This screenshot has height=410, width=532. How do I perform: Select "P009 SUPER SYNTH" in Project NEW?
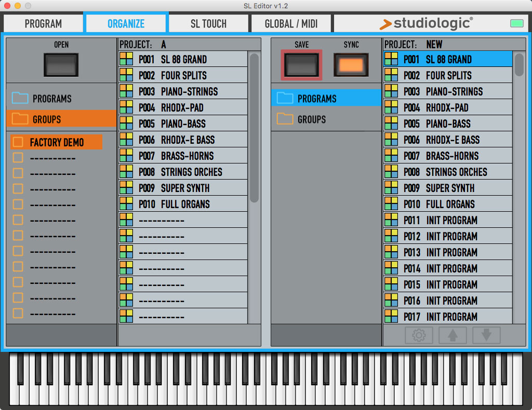pos(448,188)
